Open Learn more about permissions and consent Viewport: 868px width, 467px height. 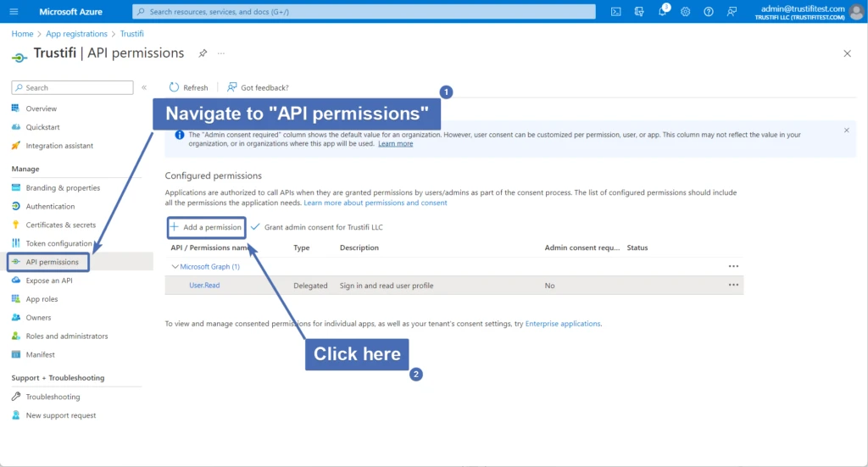[376, 203]
